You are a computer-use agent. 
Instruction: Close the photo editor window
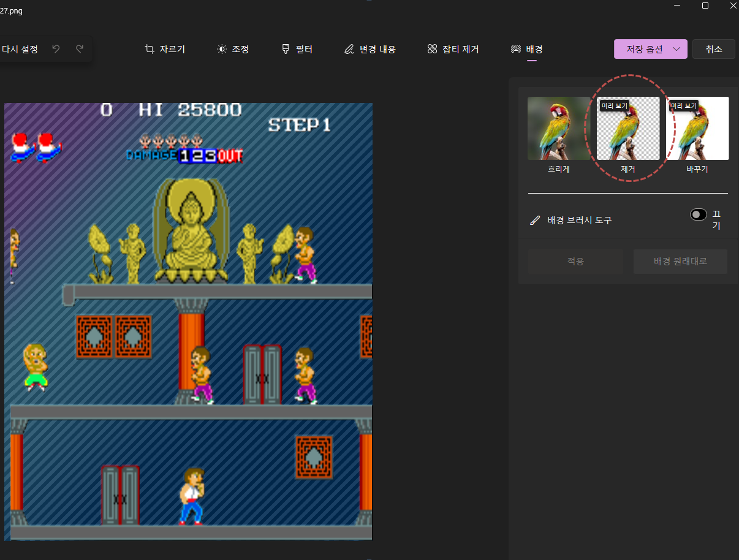tap(733, 6)
